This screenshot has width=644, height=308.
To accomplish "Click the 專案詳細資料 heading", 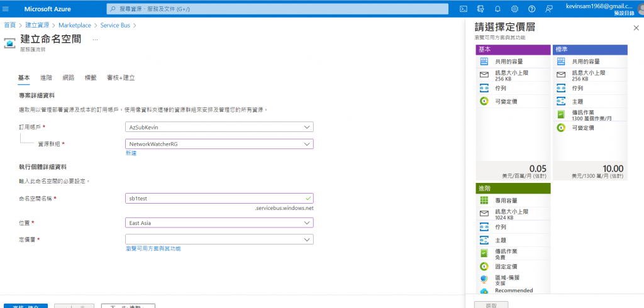I will pyautogui.click(x=37, y=95).
